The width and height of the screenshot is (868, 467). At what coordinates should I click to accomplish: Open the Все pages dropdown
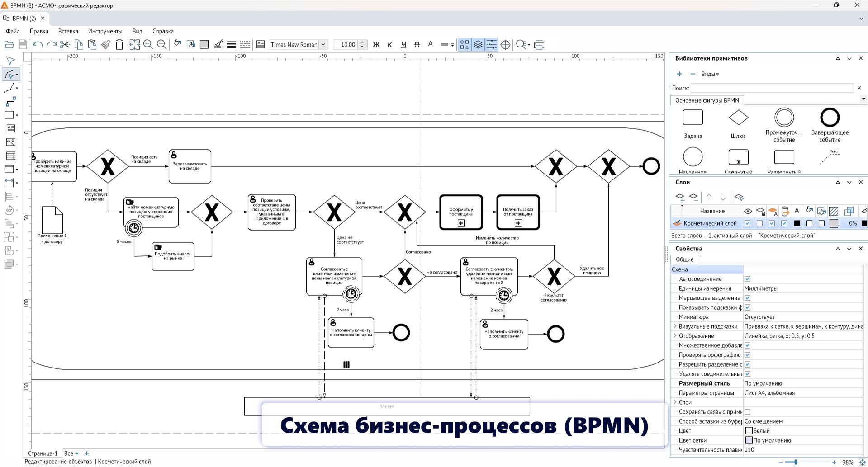pyautogui.click(x=71, y=453)
